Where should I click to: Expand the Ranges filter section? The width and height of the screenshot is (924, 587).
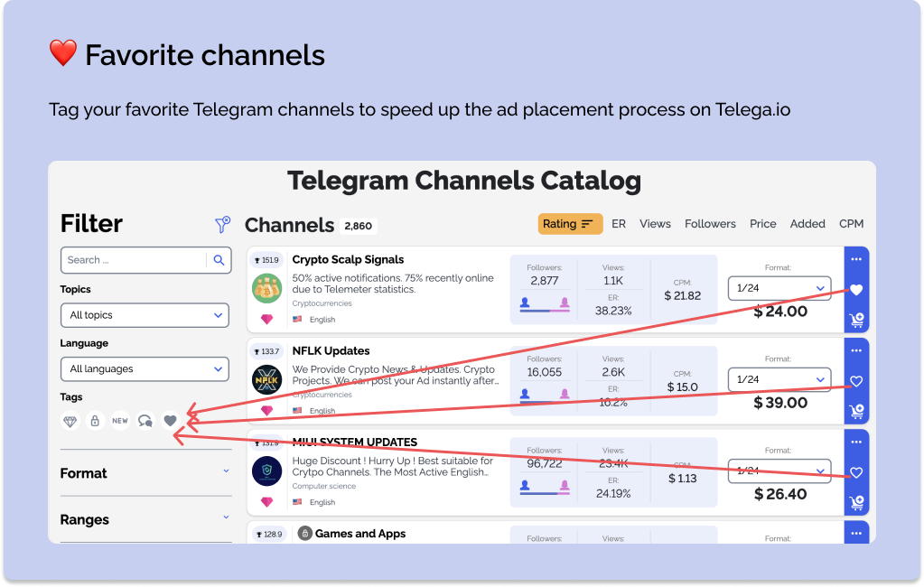click(145, 520)
